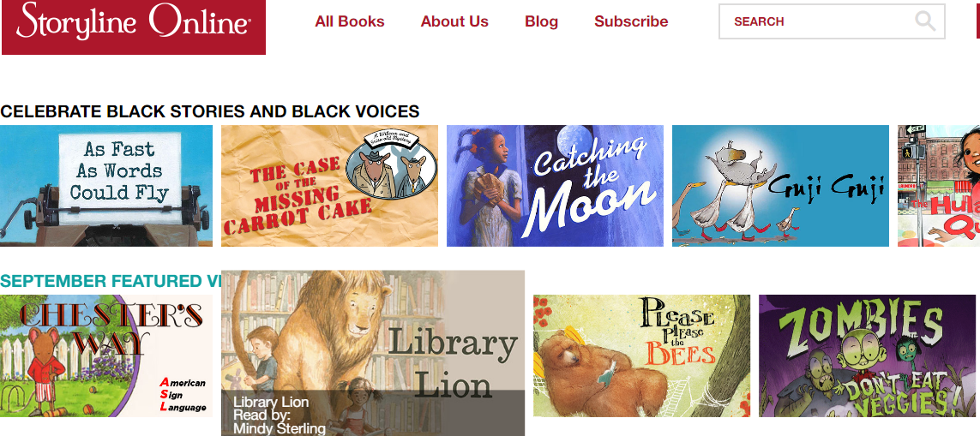Click the Library Lion caption overlay
Image resolution: width=980 pixels, height=436 pixels.
tap(373, 413)
